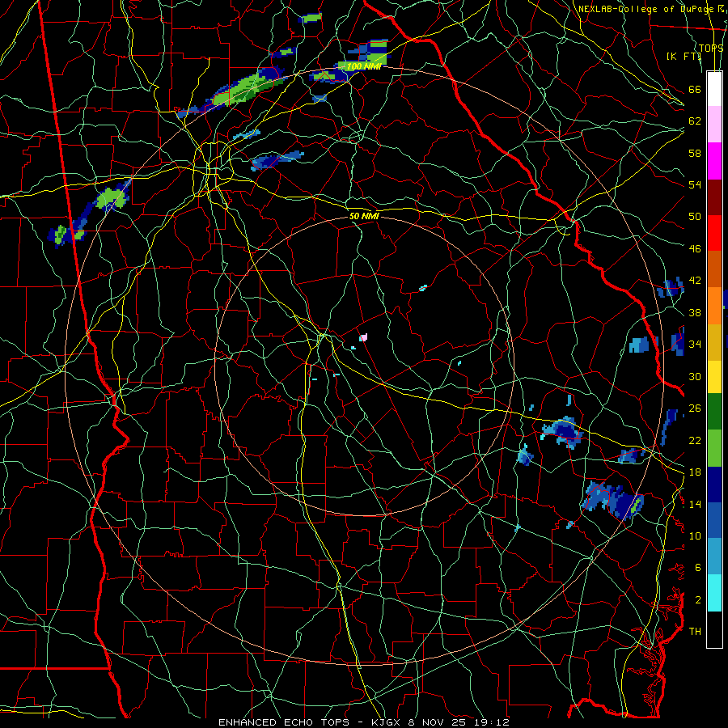Click the yellow legend swatch
The height and width of the screenshot is (728, 728).
[x=714, y=376]
